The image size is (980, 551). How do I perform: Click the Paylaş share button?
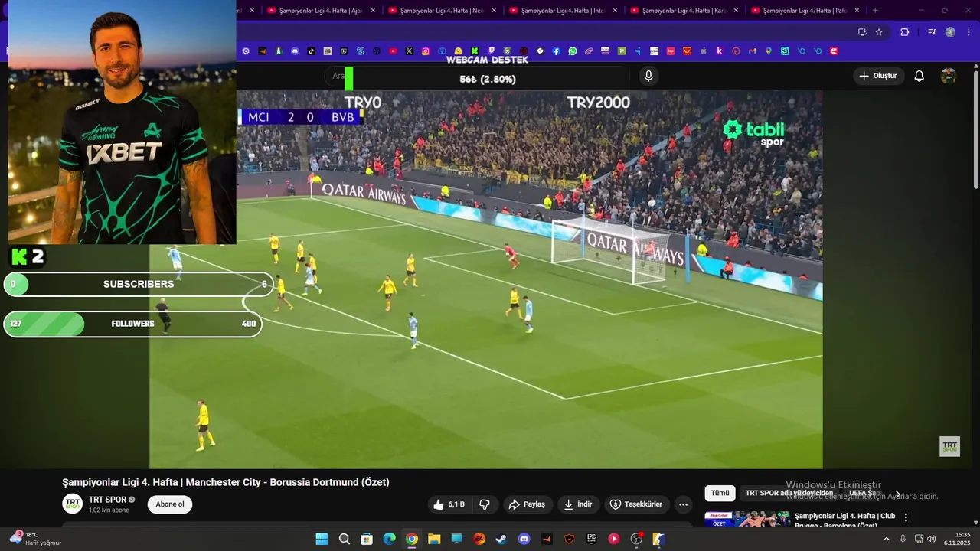click(x=528, y=504)
